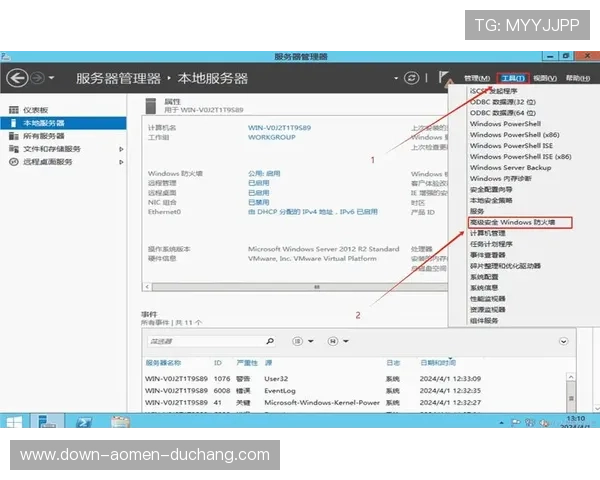Select 所有服务器 in the sidebar
This screenshot has height=480, width=600.
point(44,136)
